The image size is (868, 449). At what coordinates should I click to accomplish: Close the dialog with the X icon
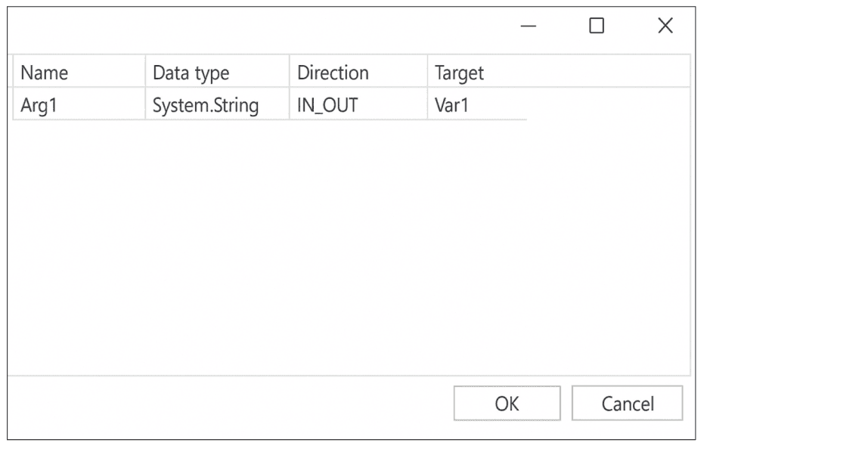coord(665,26)
